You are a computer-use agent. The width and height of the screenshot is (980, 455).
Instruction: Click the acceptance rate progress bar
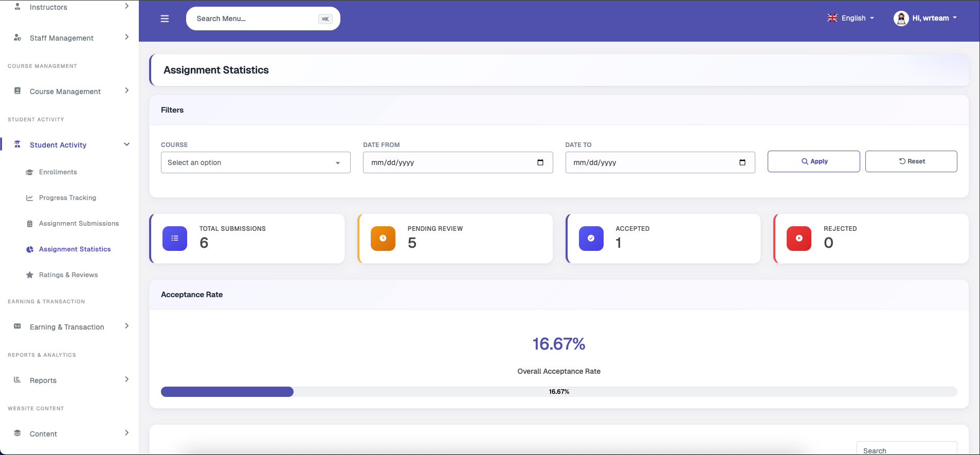[x=559, y=392]
